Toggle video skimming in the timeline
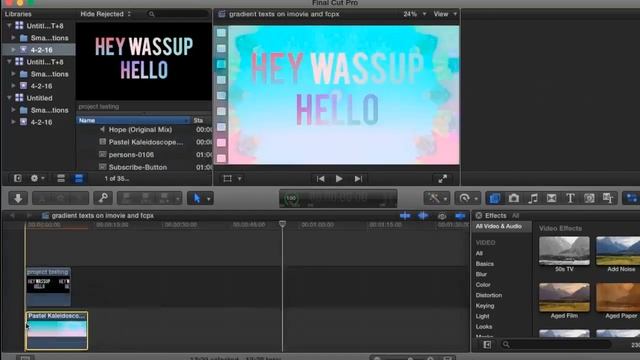The height and width of the screenshot is (360, 640). [x=405, y=216]
